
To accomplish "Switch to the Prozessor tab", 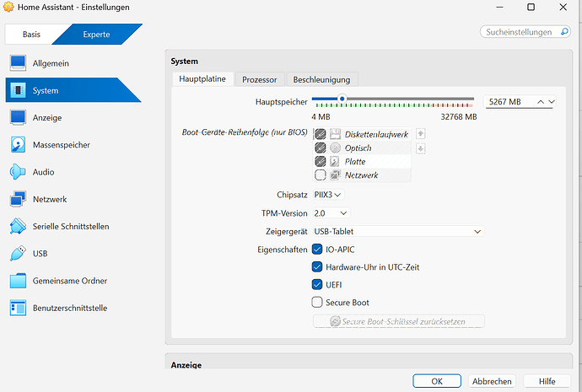I will click(x=260, y=79).
